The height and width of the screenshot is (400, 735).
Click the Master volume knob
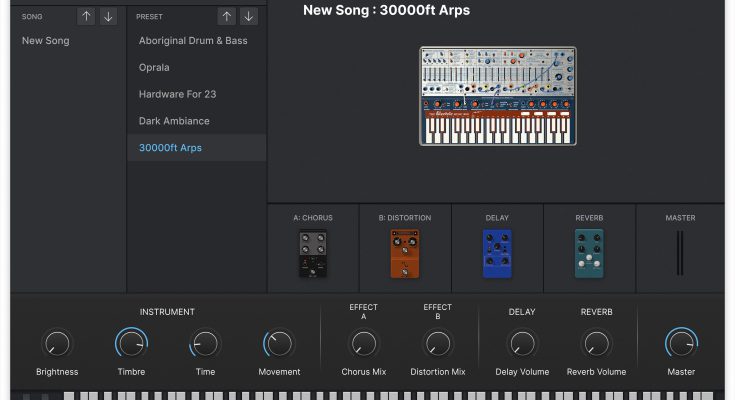(x=681, y=344)
